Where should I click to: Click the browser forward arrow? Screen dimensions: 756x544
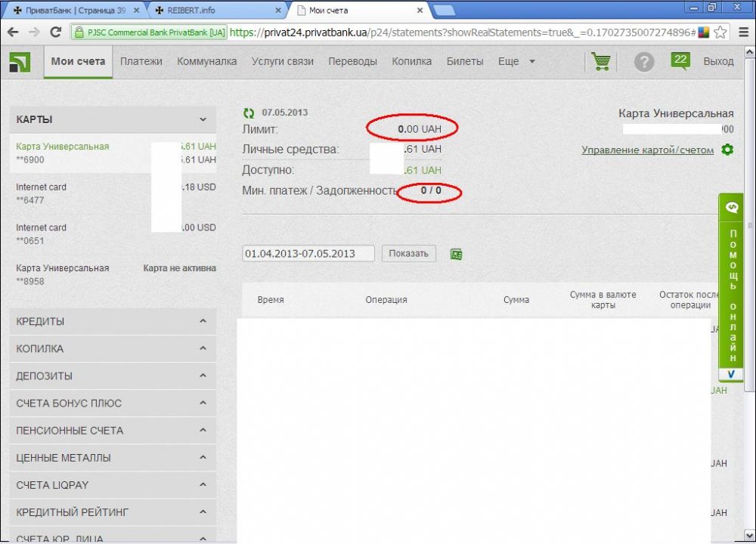tap(34, 32)
